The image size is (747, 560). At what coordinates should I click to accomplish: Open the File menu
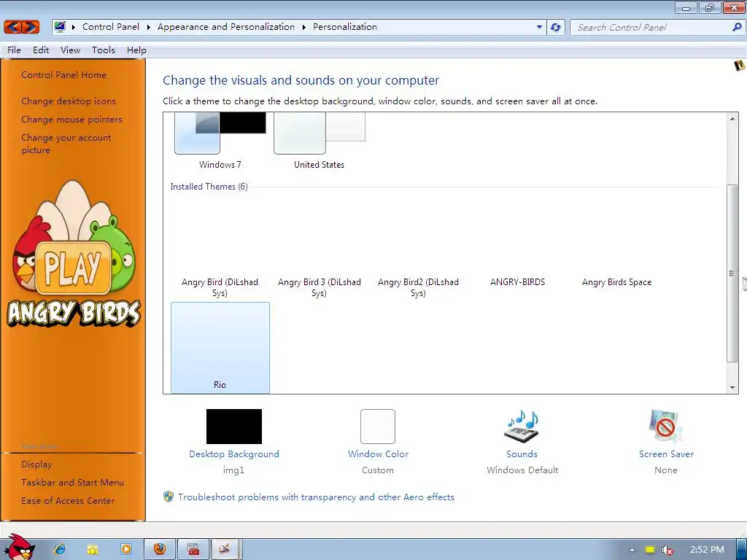tap(14, 50)
